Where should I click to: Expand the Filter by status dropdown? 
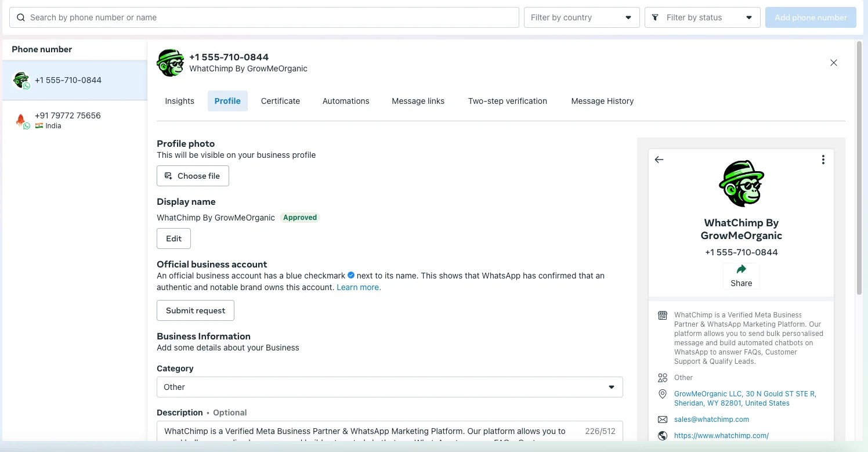[703, 17]
